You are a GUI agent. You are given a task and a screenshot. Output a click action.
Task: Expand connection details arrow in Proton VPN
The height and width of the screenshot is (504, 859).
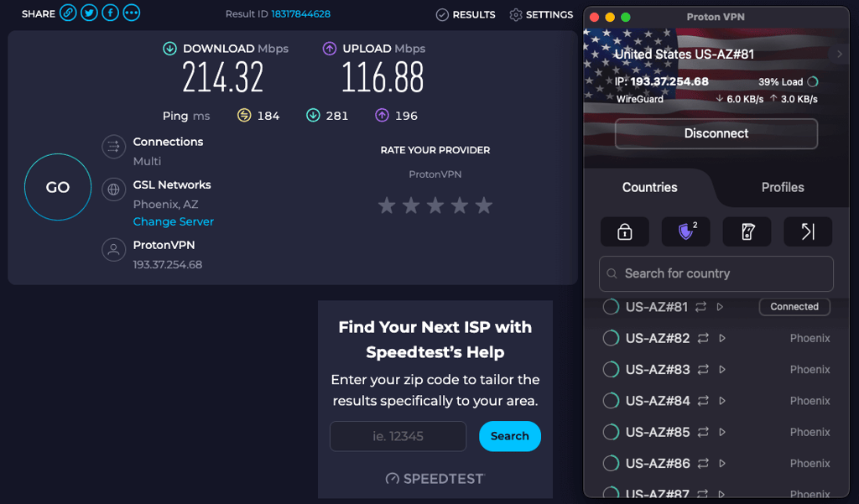click(x=839, y=55)
